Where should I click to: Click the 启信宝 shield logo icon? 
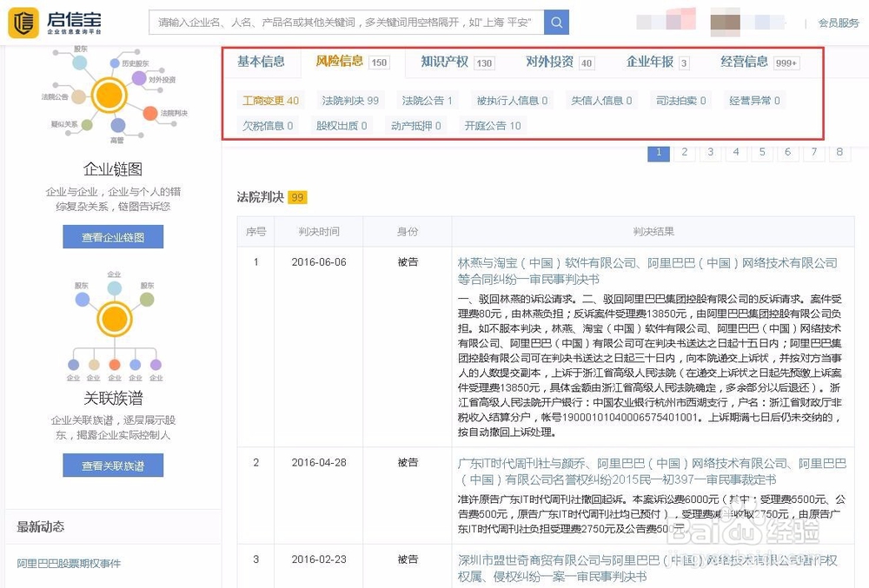[23, 23]
